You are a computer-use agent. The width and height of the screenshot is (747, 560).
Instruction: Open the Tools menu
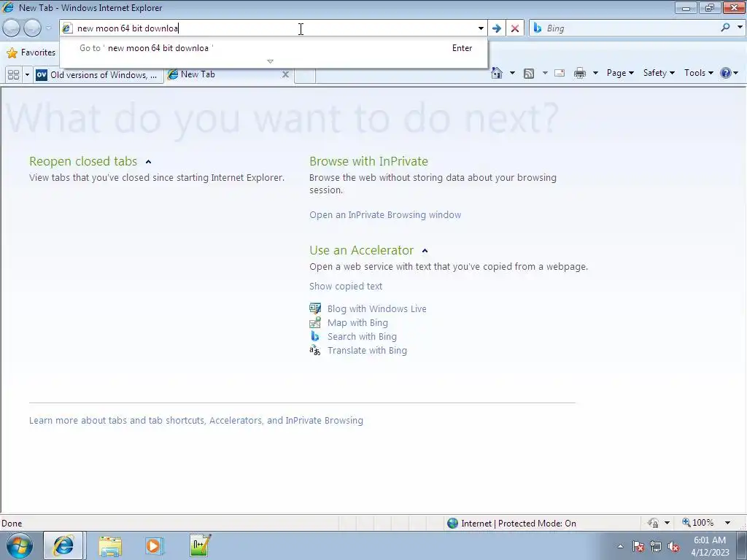point(698,73)
